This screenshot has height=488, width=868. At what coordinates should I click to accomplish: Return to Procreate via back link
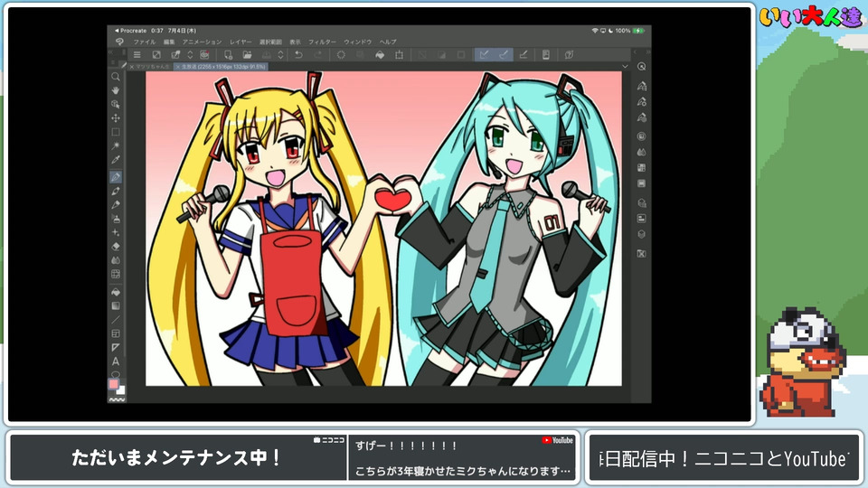coord(130,31)
